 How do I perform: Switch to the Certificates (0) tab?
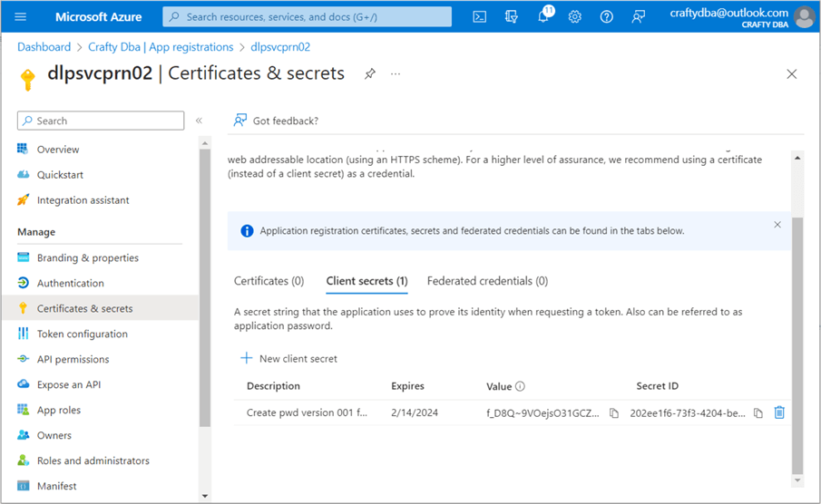point(269,281)
